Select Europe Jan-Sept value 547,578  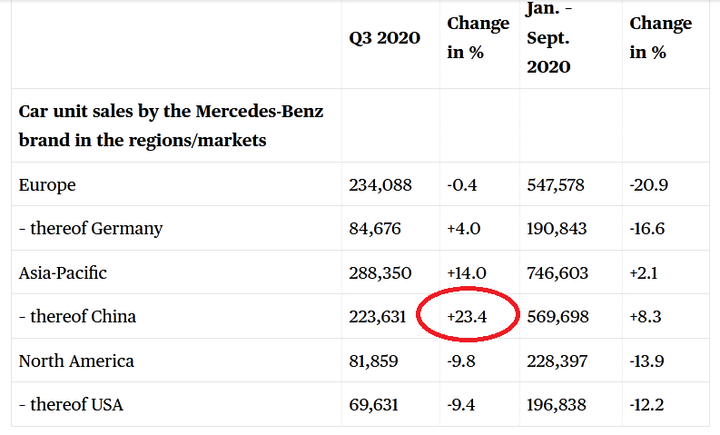(555, 185)
